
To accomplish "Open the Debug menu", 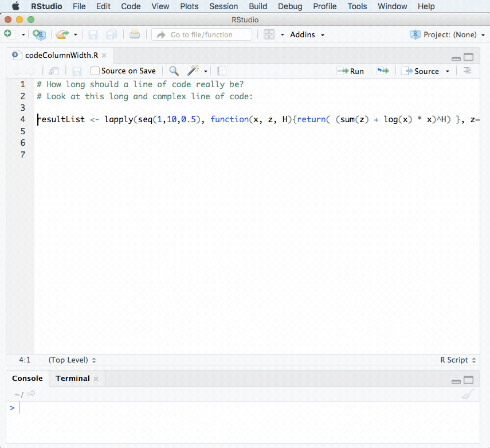I will tap(291, 6).
